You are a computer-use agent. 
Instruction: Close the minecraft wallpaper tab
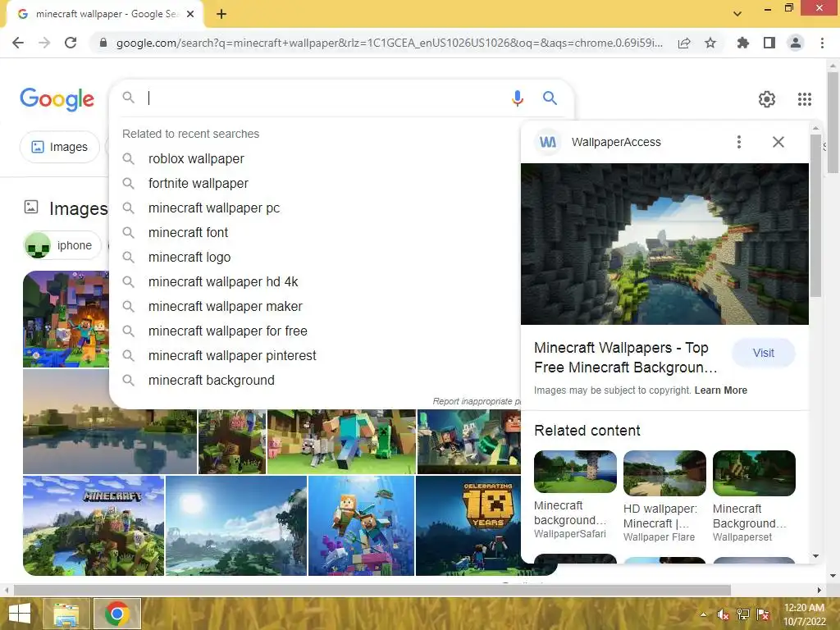click(x=190, y=14)
